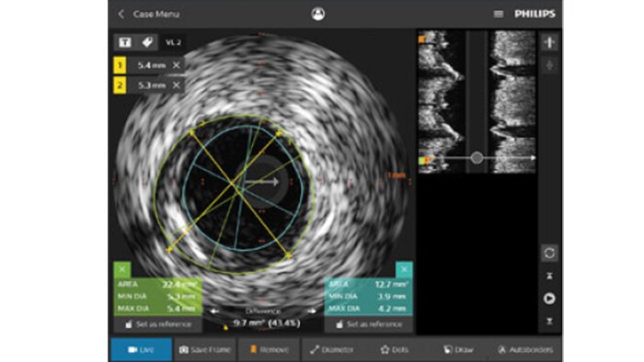Remove measurement 2 of 5.3 mm
Screen dimensions: 644x362
click(177, 85)
